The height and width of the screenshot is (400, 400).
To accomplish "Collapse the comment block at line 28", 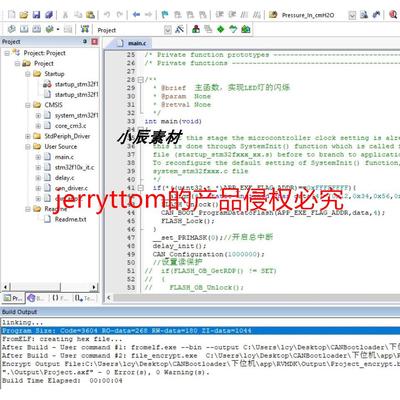I will [141, 80].
